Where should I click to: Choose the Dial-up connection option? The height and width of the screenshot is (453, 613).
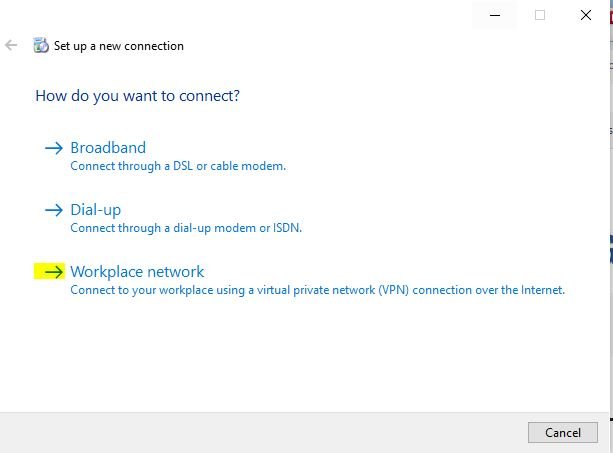(x=96, y=210)
